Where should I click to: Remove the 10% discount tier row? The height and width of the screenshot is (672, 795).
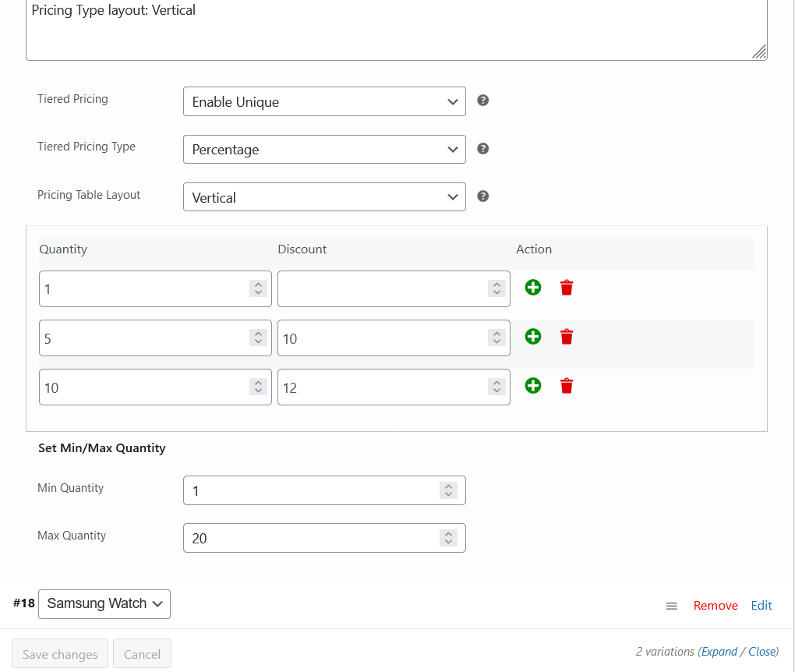point(567,337)
